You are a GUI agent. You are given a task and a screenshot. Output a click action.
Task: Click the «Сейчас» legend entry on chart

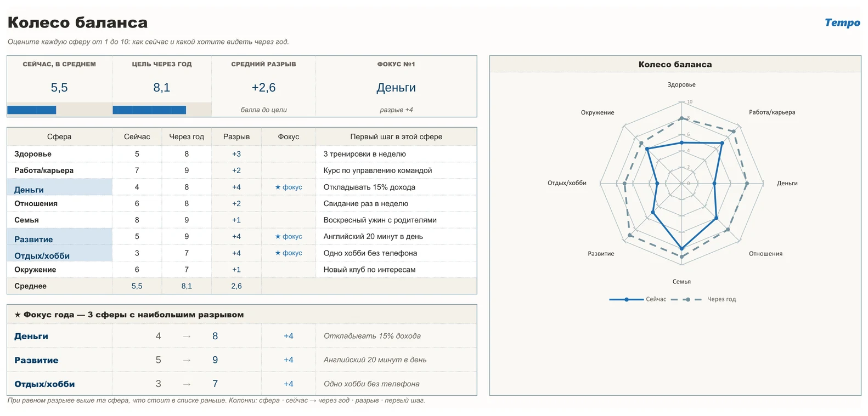click(x=638, y=299)
